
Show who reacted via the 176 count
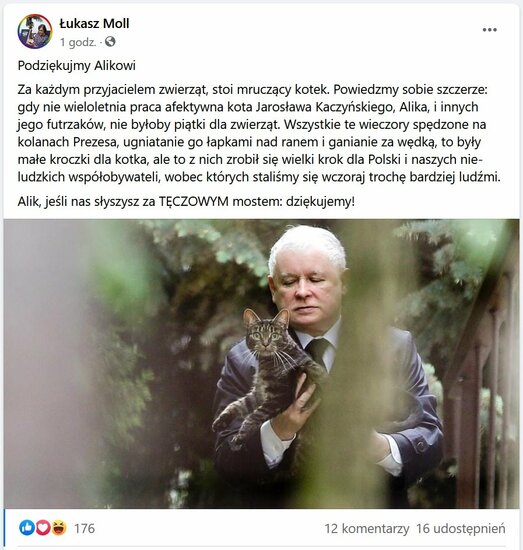click(84, 528)
